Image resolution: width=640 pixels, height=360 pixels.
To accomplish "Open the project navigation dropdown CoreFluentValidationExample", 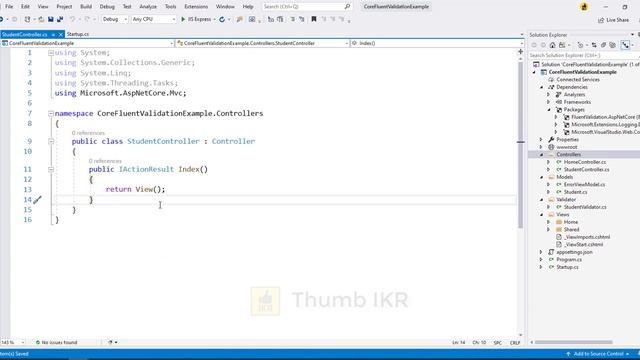I will tap(87, 43).
